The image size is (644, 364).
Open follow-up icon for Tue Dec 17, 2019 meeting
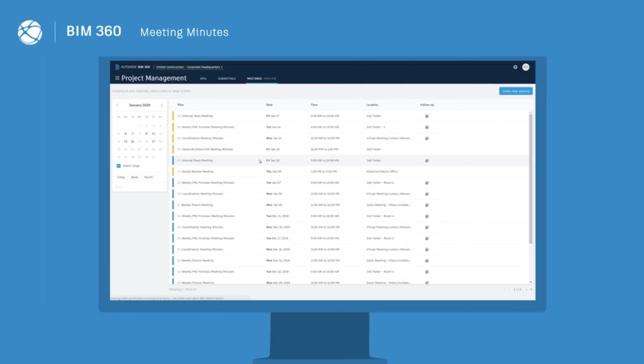[x=427, y=238]
